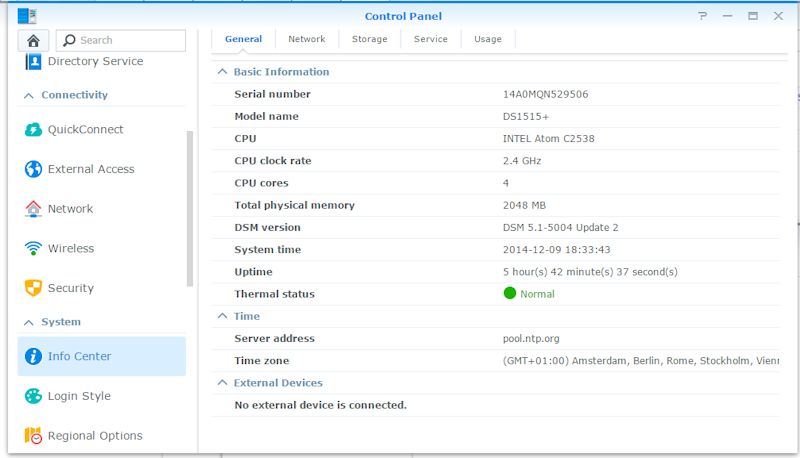Open the QuickConnect settings label

(x=86, y=130)
